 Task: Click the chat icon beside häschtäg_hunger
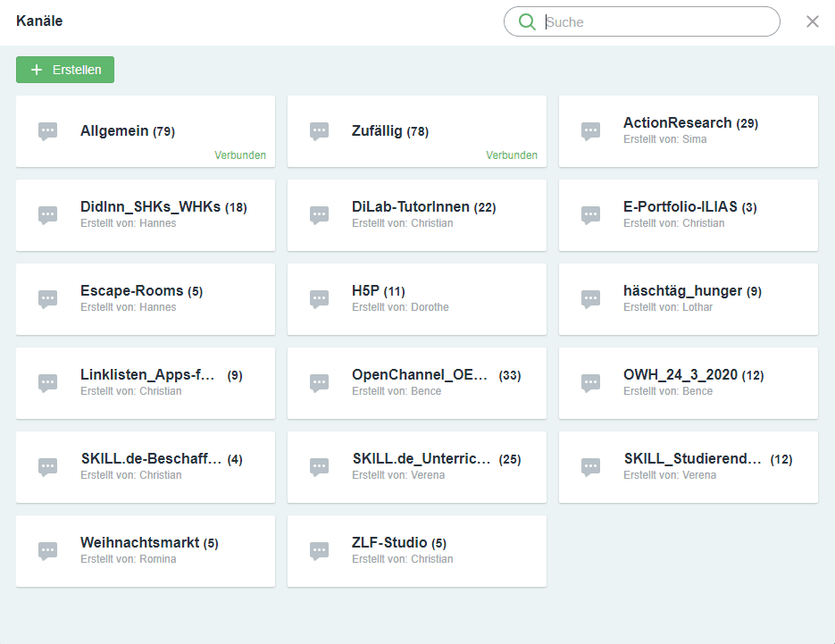click(x=590, y=299)
